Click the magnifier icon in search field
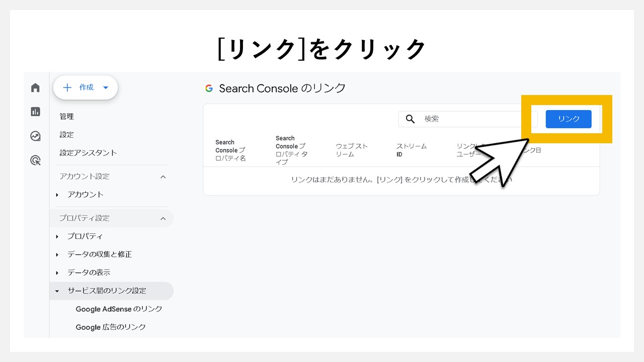Viewport: 644px width, 362px height. pos(410,119)
